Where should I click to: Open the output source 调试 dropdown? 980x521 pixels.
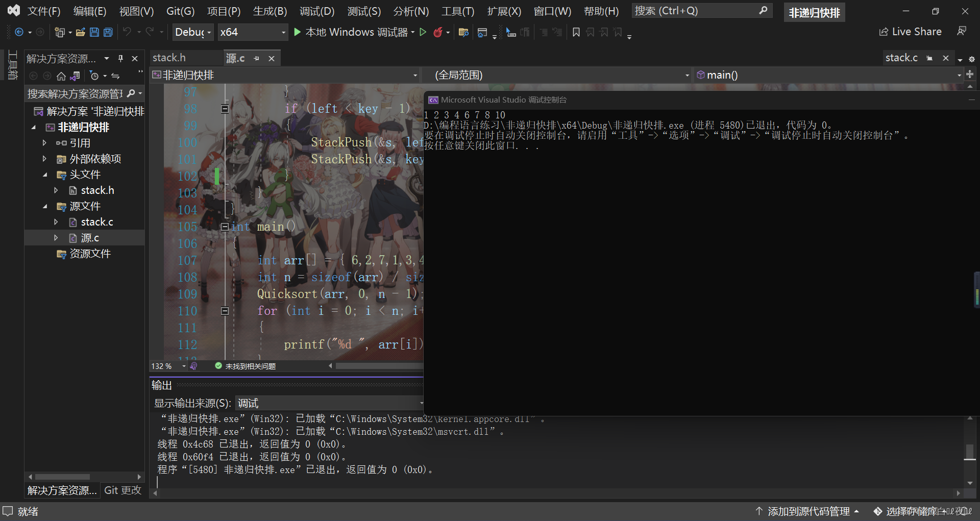coord(330,403)
